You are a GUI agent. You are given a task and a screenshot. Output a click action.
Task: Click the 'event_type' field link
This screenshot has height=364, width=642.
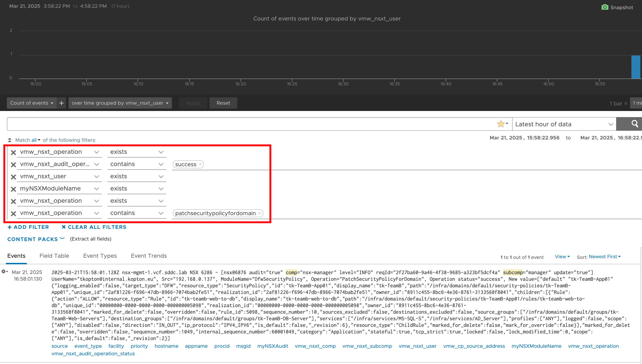click(x=88, y=346)
